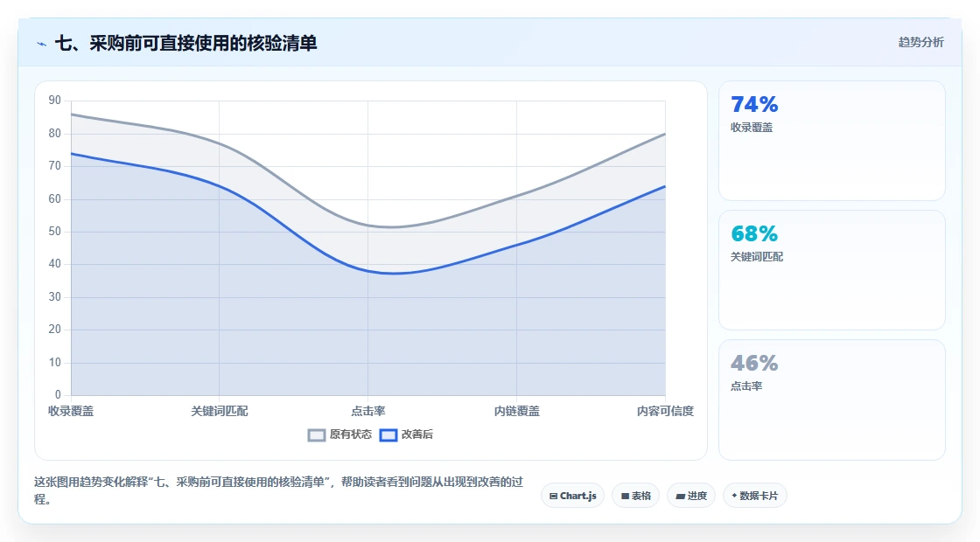This screenshot has width=980, height=542.
Task: Select the 数据卡片 tag
Action: pyautogui.click(x=755, y=496)
